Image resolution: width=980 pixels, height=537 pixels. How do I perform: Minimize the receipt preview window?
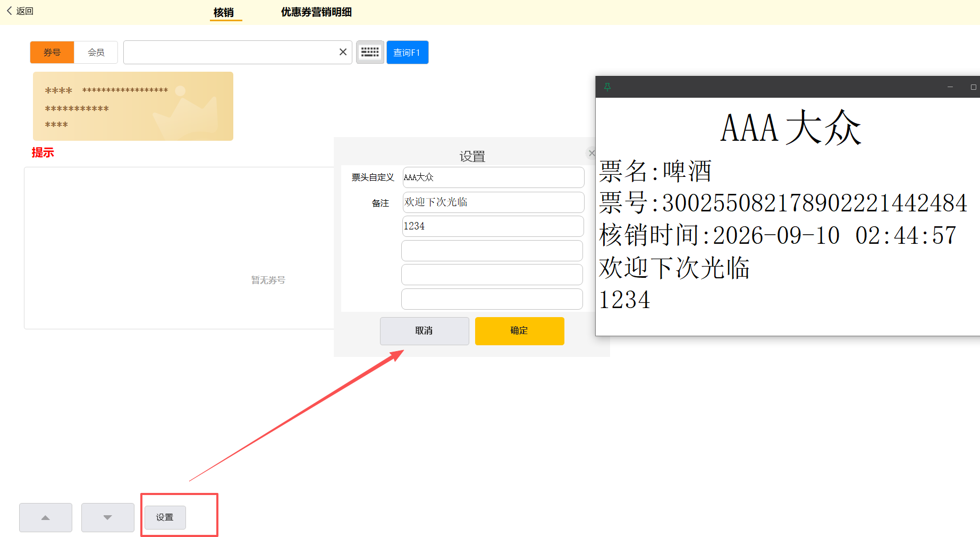pos(950,87)
